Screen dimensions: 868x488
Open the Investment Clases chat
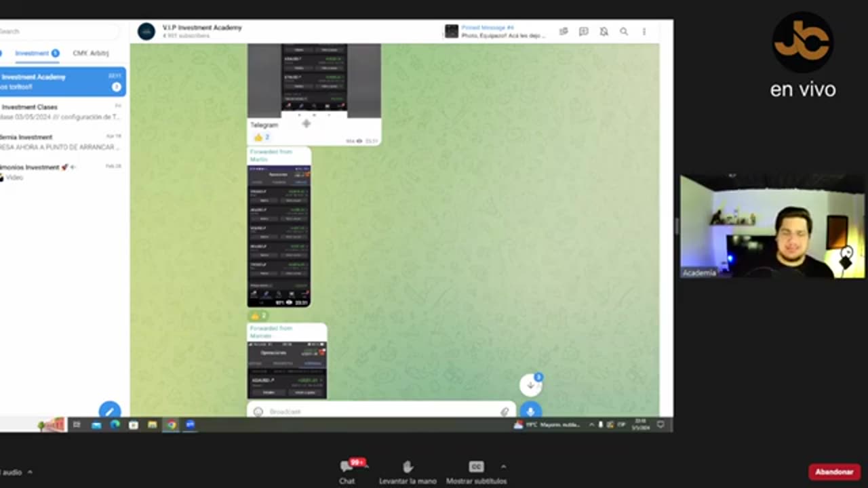coord(62,112)
